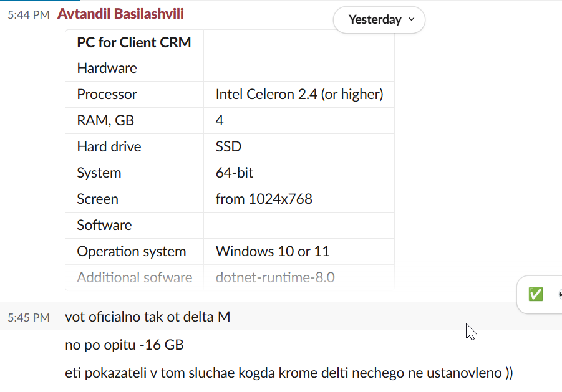Select the 'Windows 10 or 11' cell

click(x=273, y=252)
